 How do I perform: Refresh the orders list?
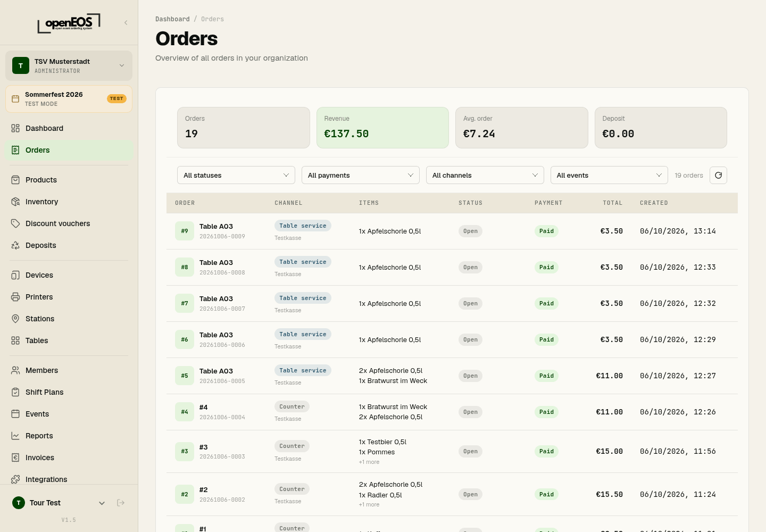coord(718,175)
